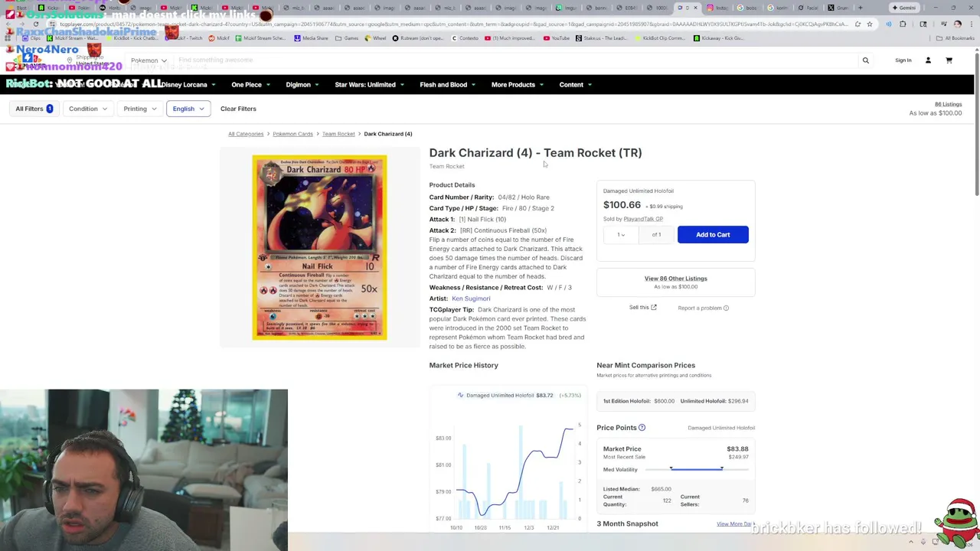Click the page vertical scrollbar
Image resolution: width=980 pixels, height=551 pixels.
coord(976,122)
